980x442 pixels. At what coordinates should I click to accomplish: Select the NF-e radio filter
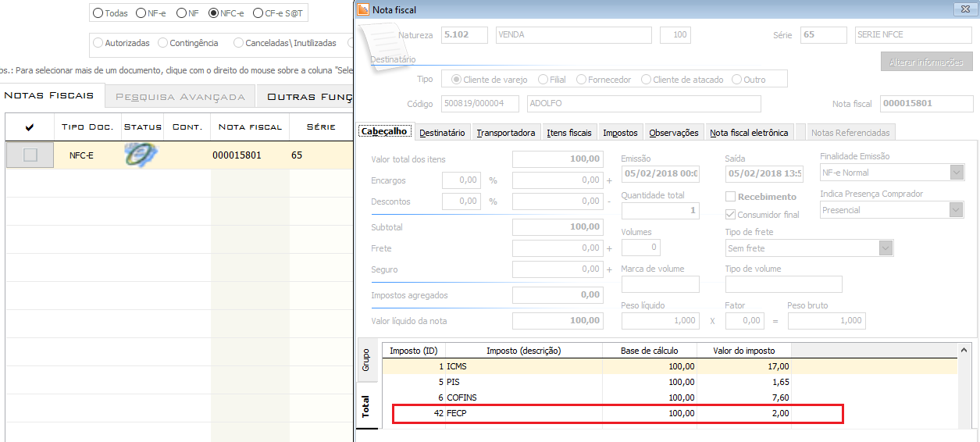coord(141,13)
